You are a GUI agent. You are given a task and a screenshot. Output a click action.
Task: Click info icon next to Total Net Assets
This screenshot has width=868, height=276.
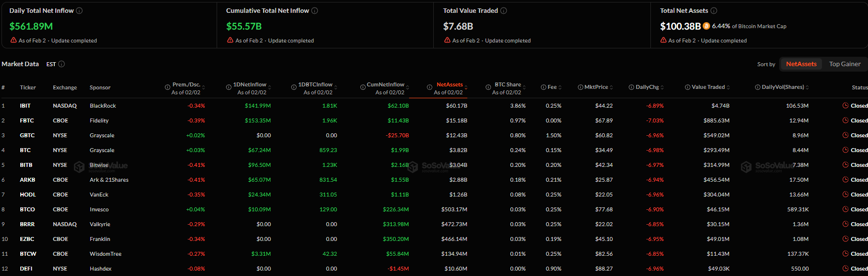pyautogui.click(x=714, y=11)
